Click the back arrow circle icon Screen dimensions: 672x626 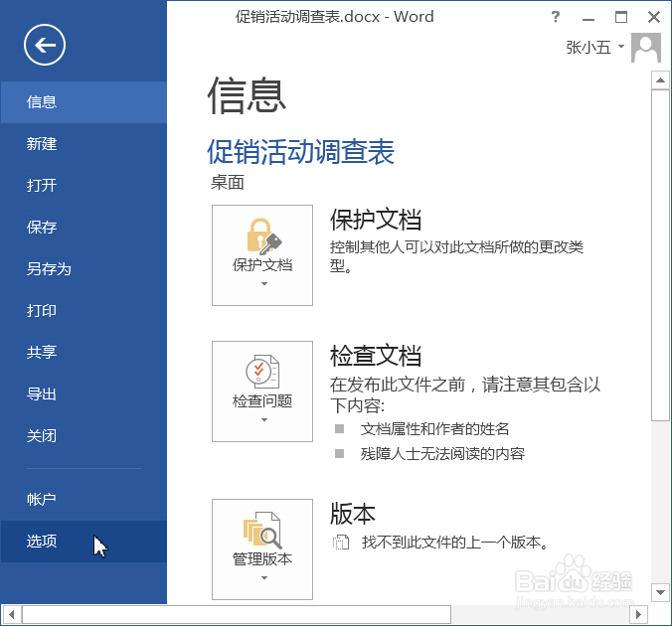point(45,45)
